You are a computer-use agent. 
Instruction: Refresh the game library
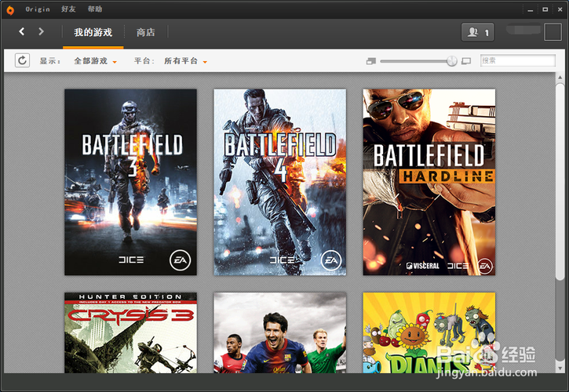coord(22,60)
